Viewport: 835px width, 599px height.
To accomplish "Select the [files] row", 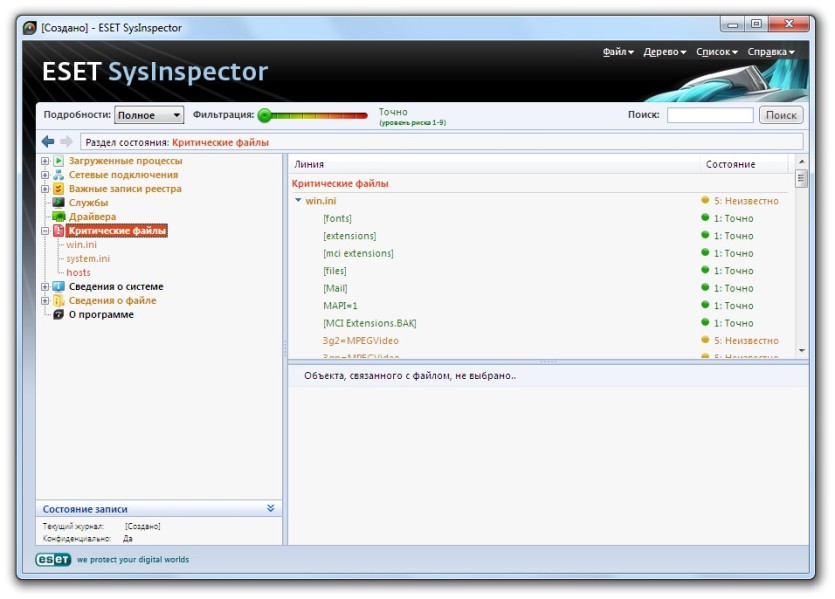I will click(x=538, y=270).
